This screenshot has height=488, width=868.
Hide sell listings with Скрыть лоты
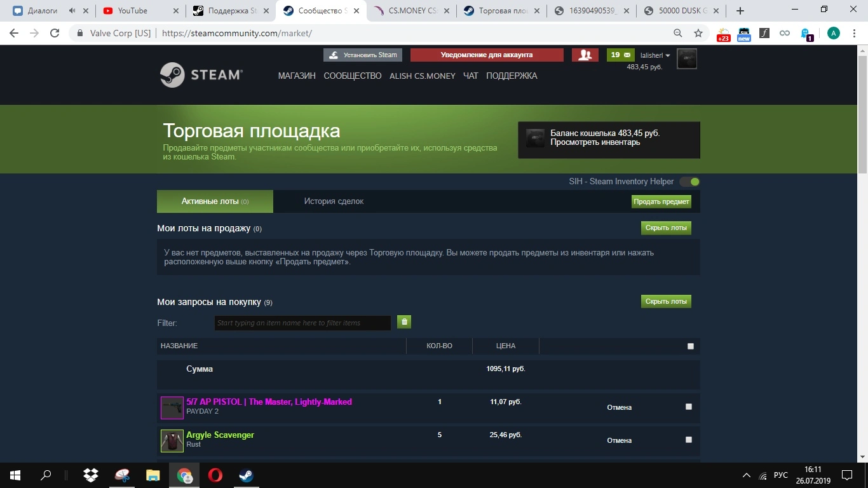point(666,227)
